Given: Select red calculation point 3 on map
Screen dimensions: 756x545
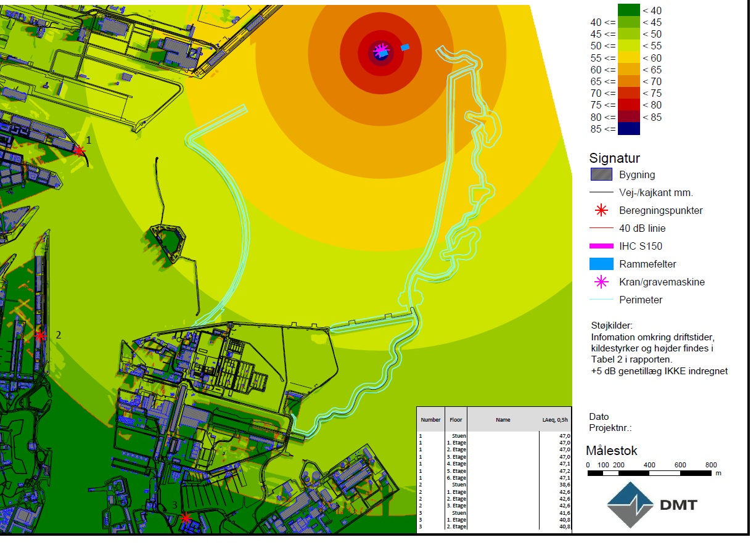Looking at the screenshot, I should 186,518.
